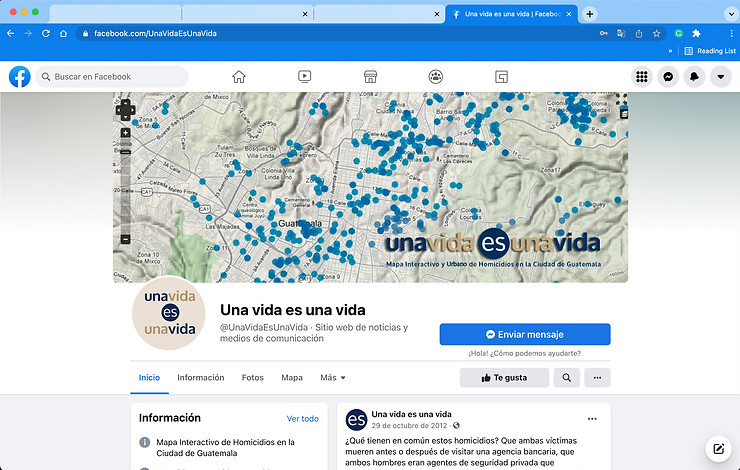Open the Facebook Watch video icon
740x470 pixels.
(x=304, y=76)
